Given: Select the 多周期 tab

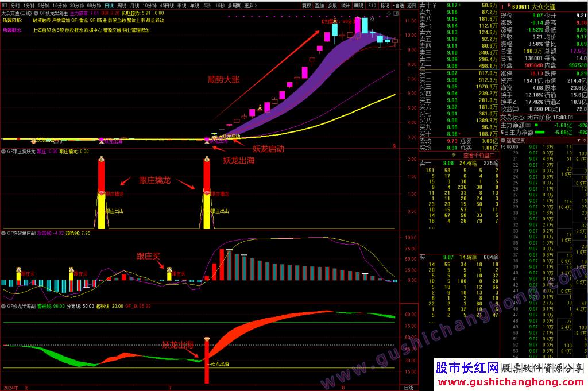Looking at the screenshot, I should [x=234, y=6].
